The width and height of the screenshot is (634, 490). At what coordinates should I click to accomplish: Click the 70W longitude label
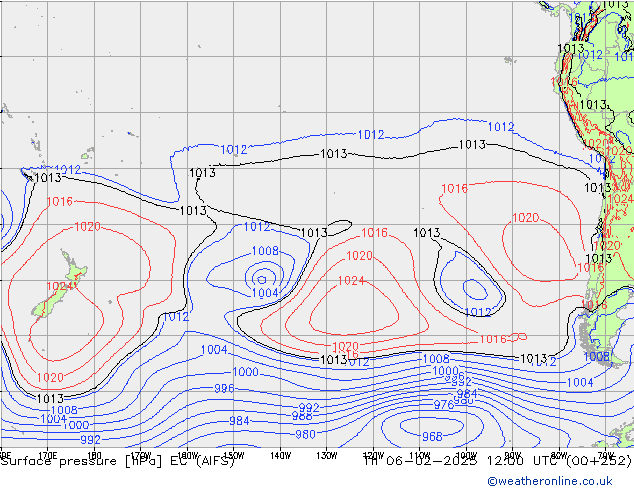605,456
